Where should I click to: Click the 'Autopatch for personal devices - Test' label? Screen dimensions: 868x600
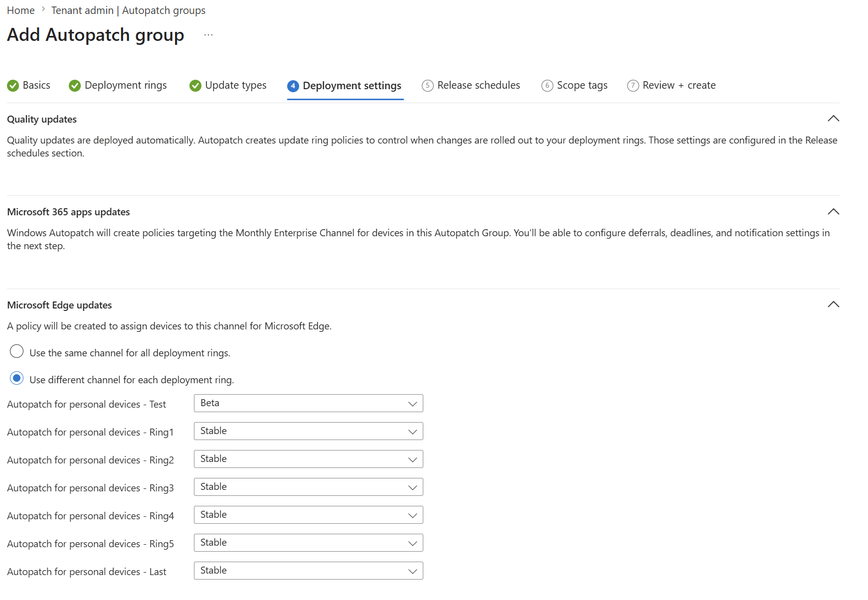tap(87, 404)
